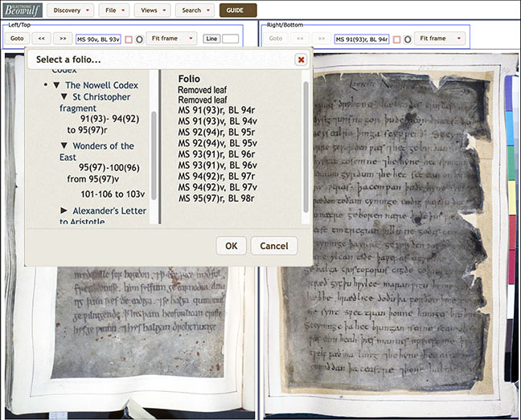This screenshot has height=420, width=521.
Task: Open the Views menu
Action: click(x=153, y=10)
